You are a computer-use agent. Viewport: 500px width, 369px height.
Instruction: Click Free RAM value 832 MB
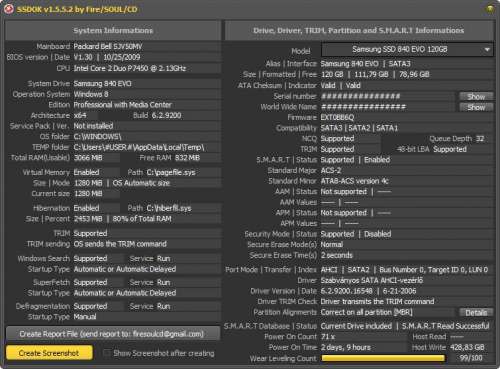[x=187, y=158]
